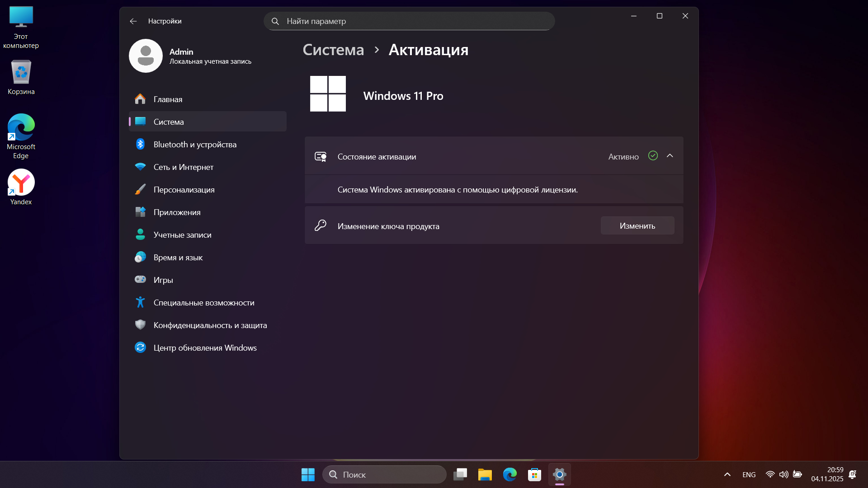Click the Система breadcrumb link

click(x=333, y=50)
